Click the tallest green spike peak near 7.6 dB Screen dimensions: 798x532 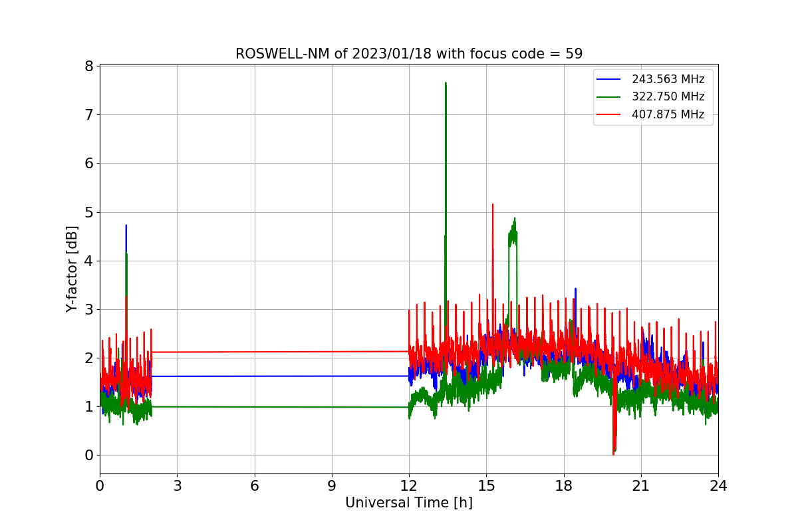coord(446,84)
